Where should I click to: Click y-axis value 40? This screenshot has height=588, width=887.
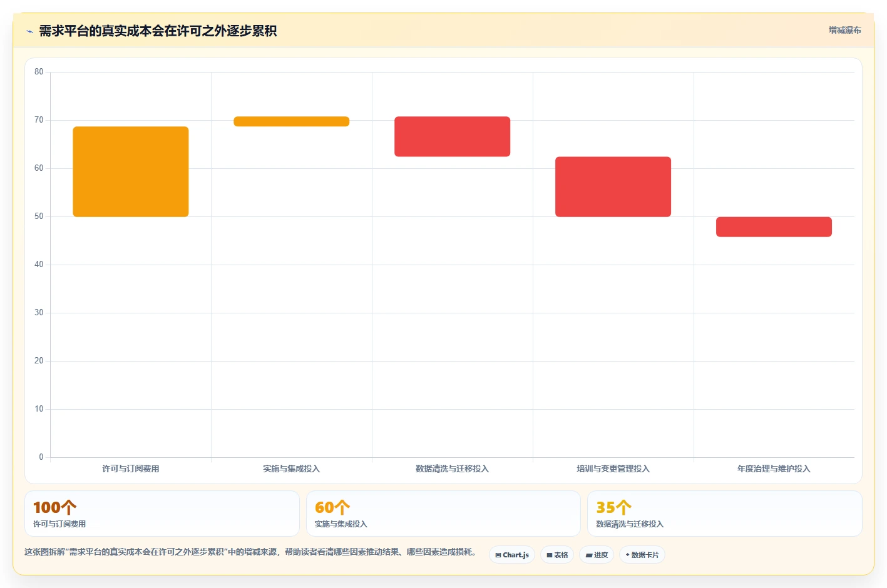[39, 265]
